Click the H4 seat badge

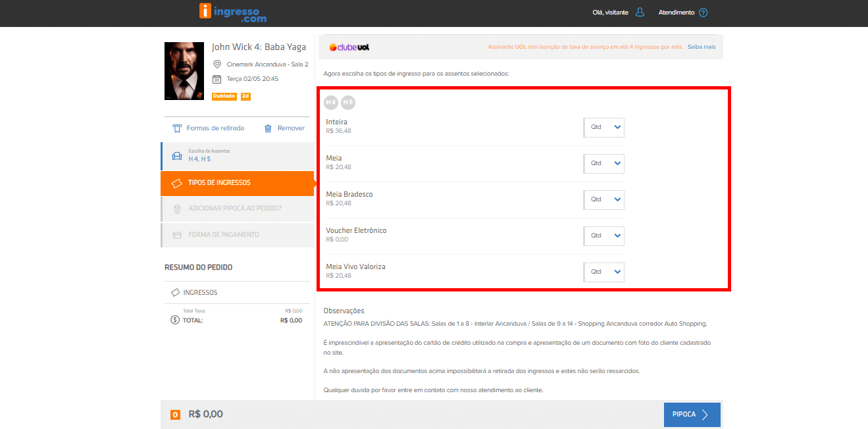click(x=330, y=102)
